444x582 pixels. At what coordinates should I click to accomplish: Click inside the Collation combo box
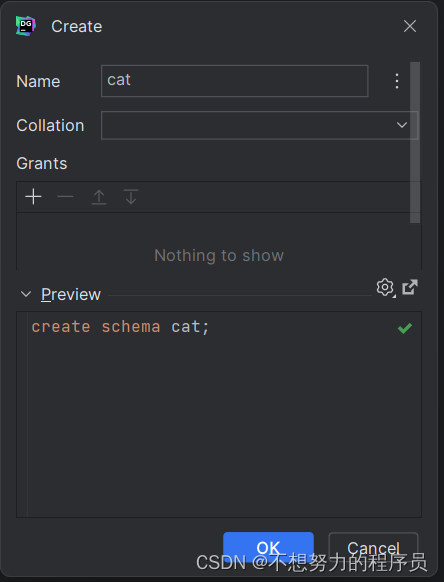click(x=259, y=125)
